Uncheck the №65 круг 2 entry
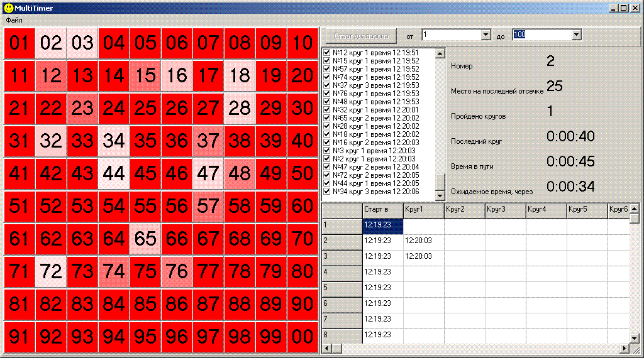 [x=327, y=118]
